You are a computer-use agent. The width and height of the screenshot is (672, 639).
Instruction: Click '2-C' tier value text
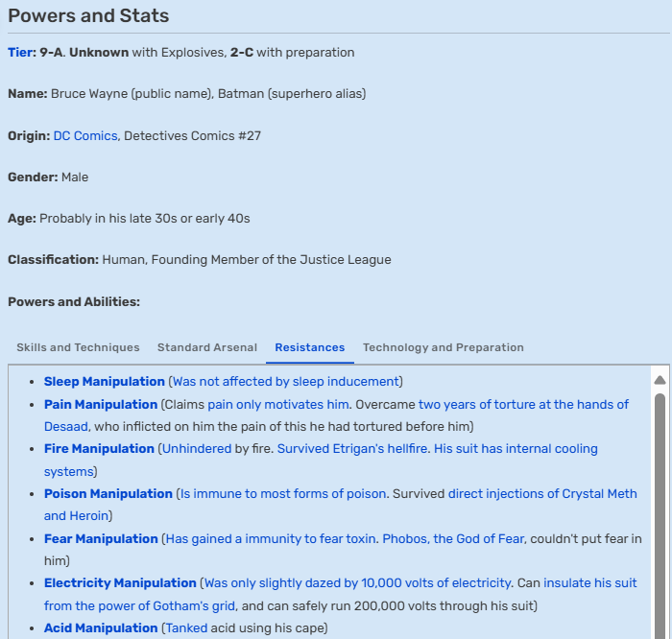pyautogui.click(x=242, y=52)
